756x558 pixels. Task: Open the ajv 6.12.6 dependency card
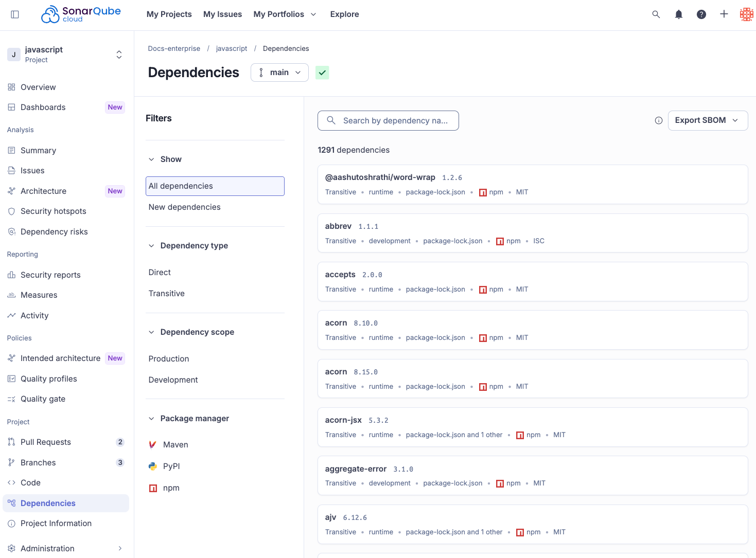click(x=533, y=525)
